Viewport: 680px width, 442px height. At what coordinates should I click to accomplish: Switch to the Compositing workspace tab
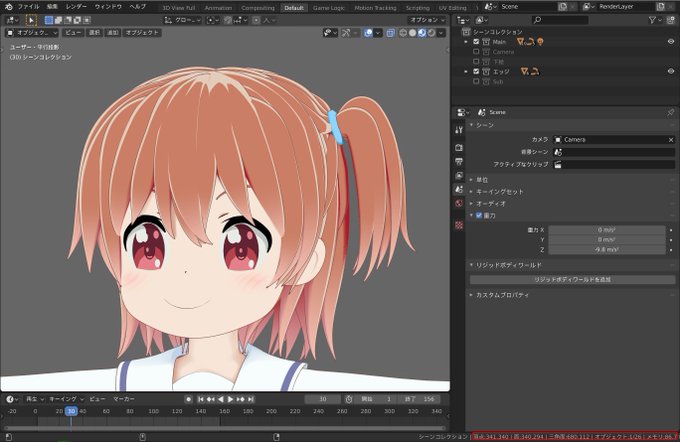point(258,8)
